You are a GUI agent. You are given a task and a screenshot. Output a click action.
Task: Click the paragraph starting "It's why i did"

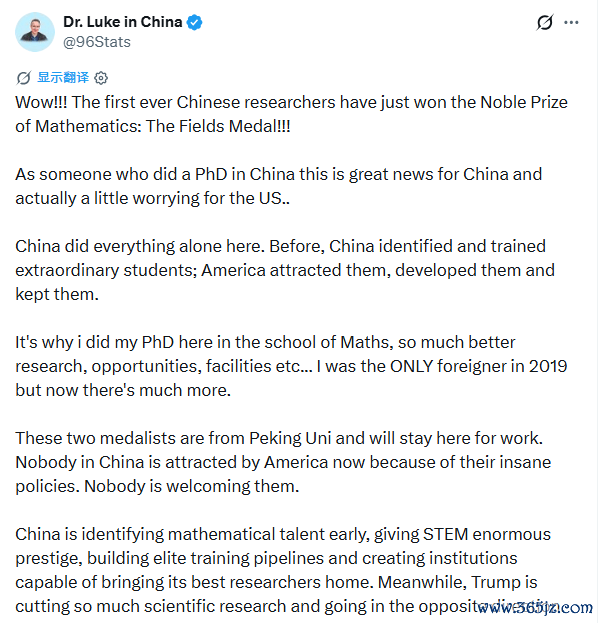point(291,366)
